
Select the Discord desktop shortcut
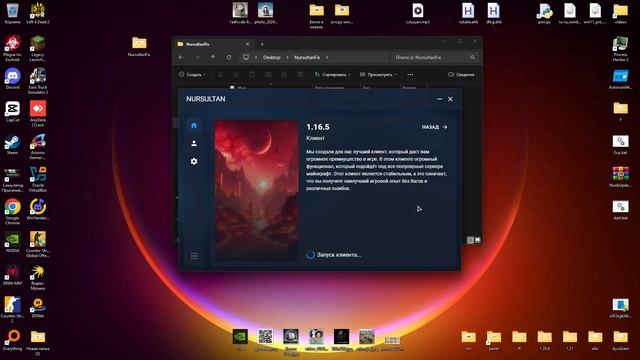(12, 79)
